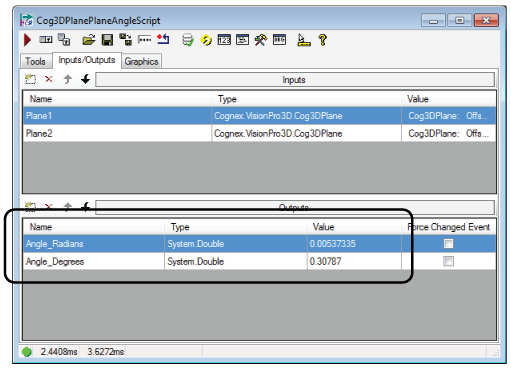
Task: Run the tool with the red play icon
Action: [27, 40]
